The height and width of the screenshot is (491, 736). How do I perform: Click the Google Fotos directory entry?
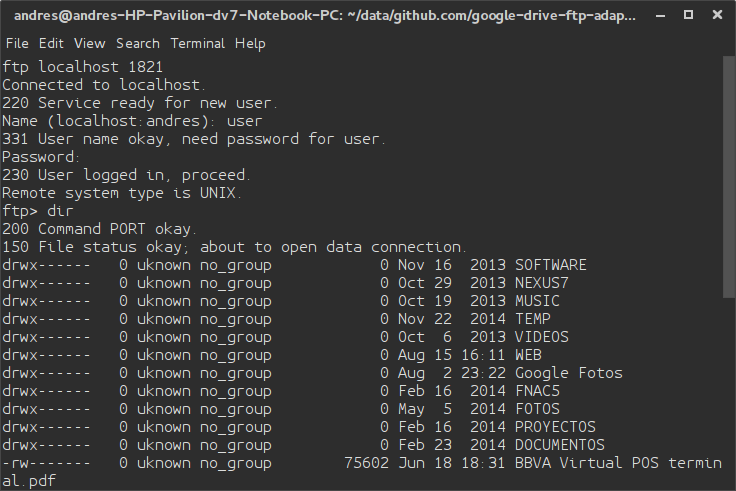[x=568, y=373]
